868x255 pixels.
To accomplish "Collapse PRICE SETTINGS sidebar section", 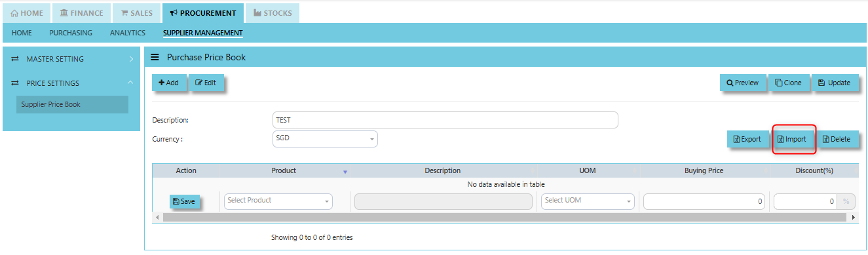I will [71, 83].
